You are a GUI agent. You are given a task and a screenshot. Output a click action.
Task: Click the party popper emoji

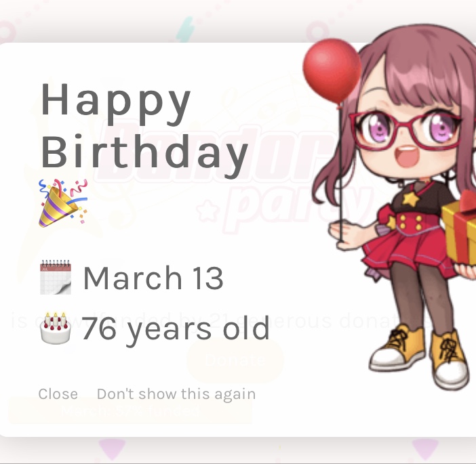(63, 203)
